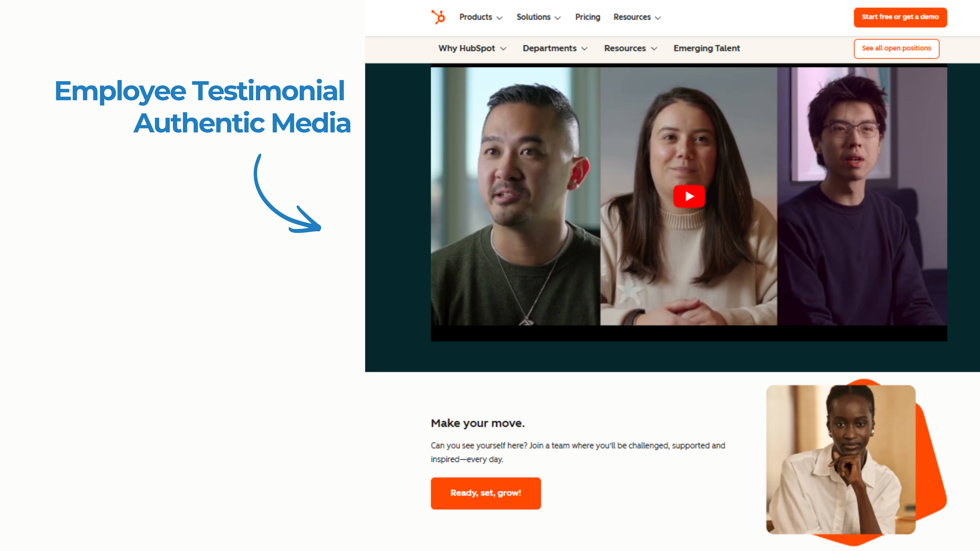Select the Products menu label
This screenshot has width=980, height=551.
(475, 17)
